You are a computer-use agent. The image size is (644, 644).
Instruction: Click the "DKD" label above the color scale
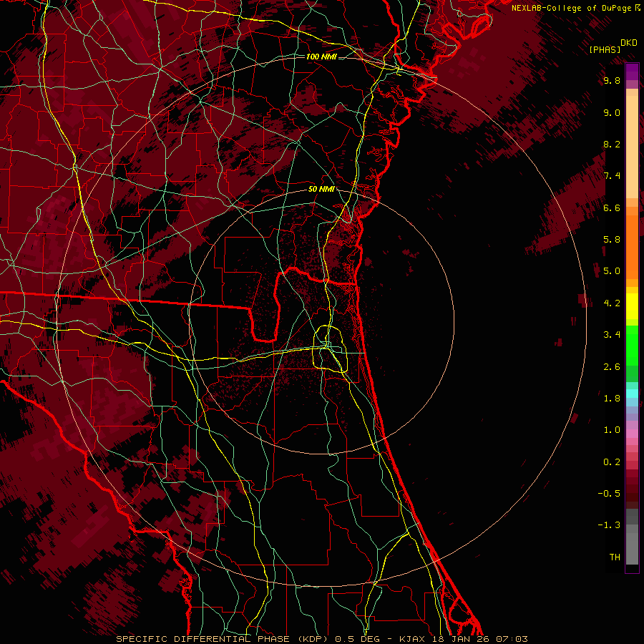click(x=629, y=43)
